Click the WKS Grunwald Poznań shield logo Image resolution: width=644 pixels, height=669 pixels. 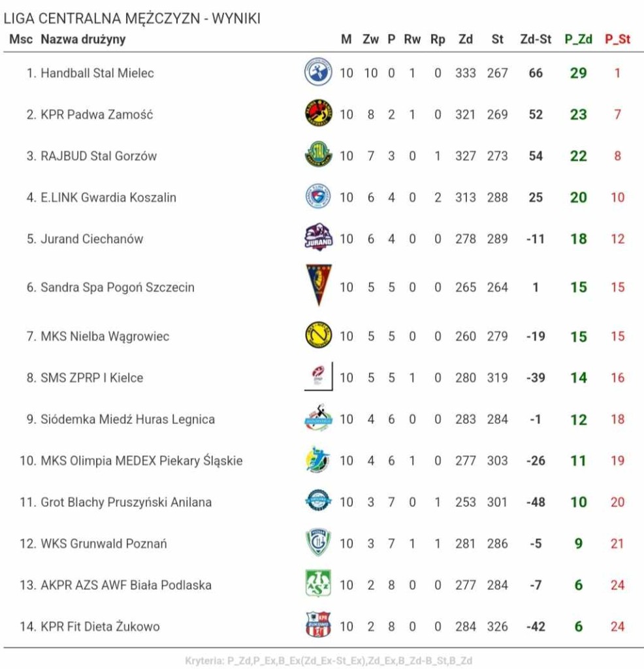point(318,542)
